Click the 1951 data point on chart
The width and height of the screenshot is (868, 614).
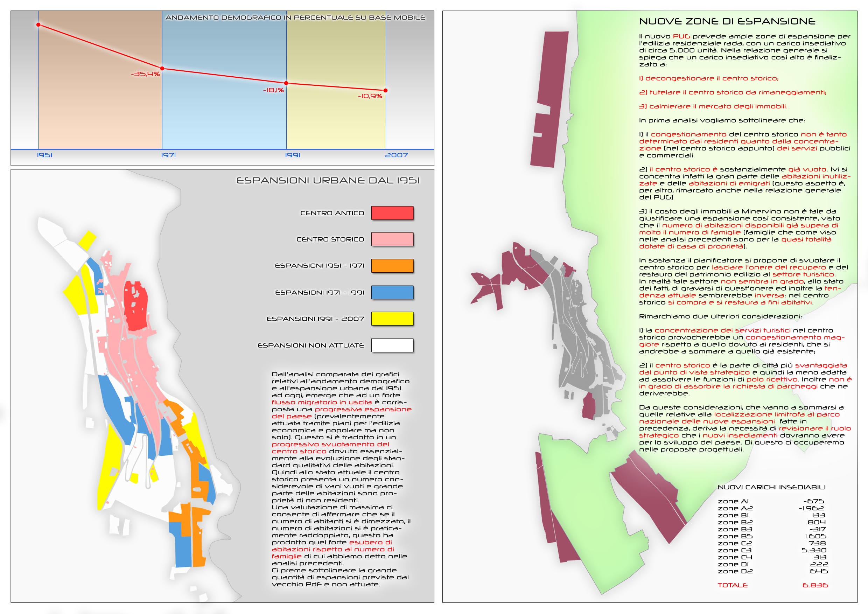[38, 25]
